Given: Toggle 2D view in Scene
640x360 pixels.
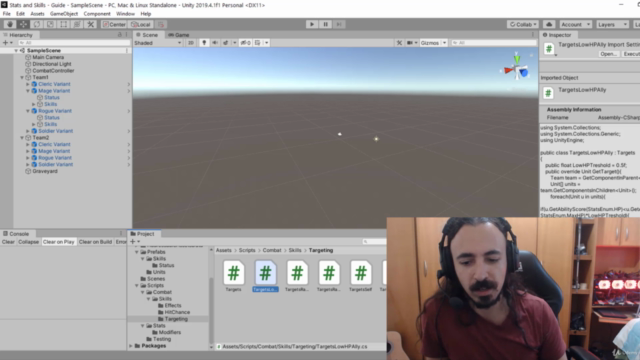Looking at the screenshot, I should [x=191, y=43].
